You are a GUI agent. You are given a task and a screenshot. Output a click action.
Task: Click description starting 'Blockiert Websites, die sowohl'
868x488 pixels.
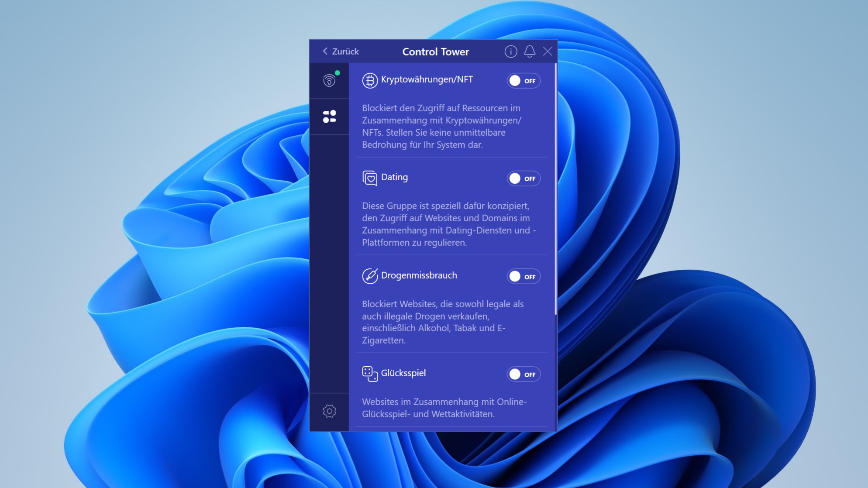443,322
